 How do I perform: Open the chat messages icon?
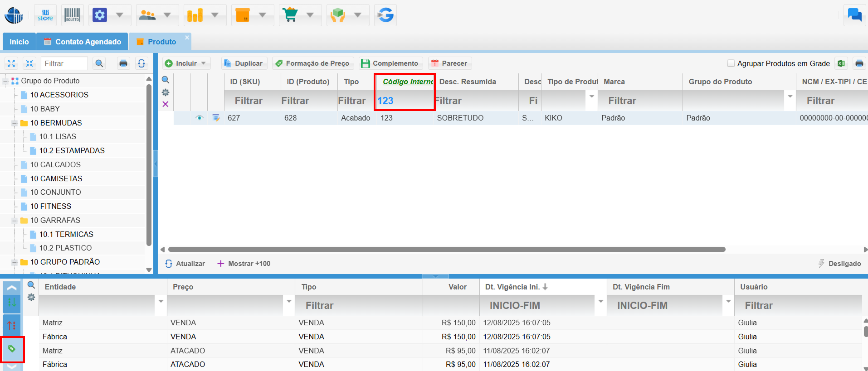pos(854,15)
